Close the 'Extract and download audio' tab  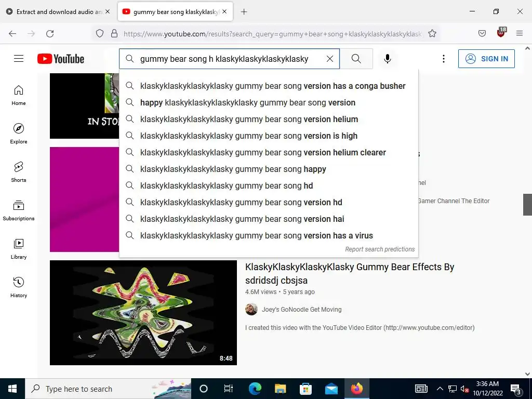click(108, 11)
